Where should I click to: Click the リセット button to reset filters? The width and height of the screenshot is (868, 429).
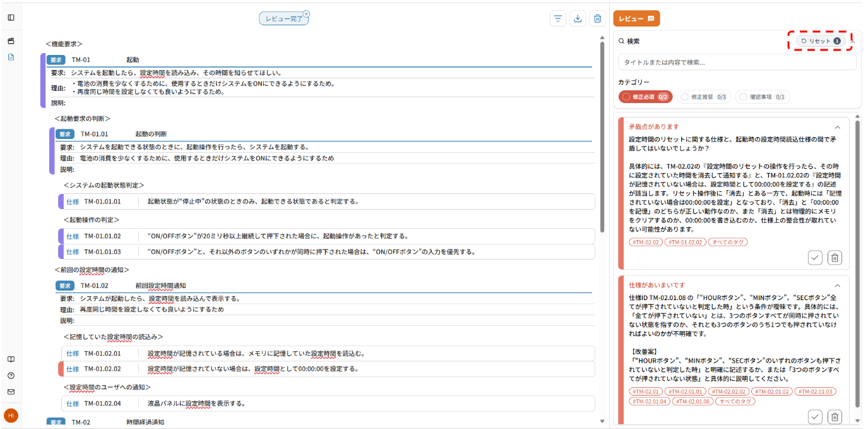(x=819, y=40)
